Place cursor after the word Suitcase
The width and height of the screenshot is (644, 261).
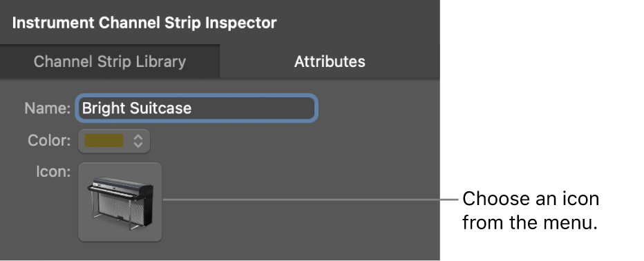point(192,108)
